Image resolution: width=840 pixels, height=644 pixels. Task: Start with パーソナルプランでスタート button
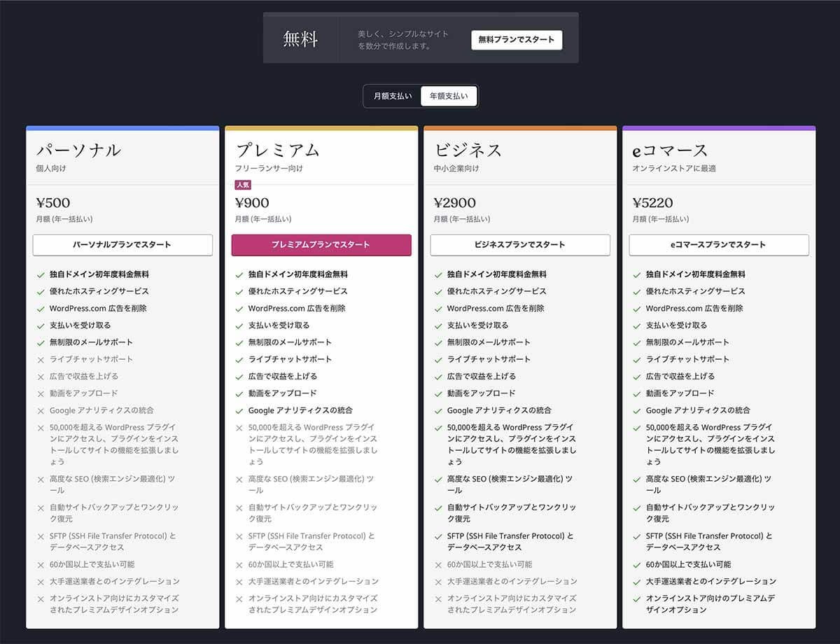pos(122,245)
